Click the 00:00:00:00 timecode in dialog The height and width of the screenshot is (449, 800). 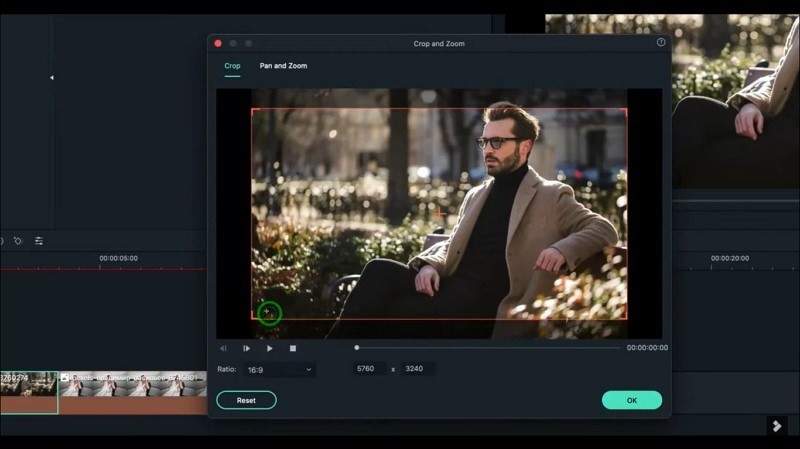[x=647, y=347]
